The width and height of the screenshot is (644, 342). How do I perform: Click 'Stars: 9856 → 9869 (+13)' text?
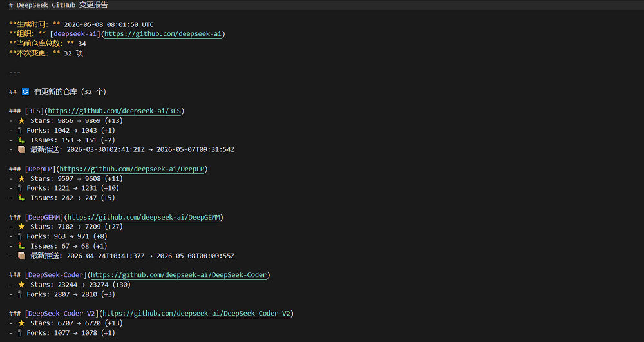point(77,120)
